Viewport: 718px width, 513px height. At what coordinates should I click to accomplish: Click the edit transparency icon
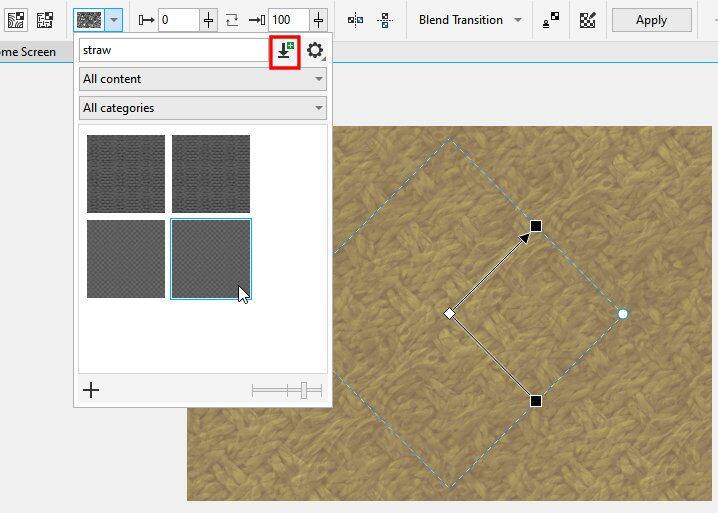coord(587,20)
